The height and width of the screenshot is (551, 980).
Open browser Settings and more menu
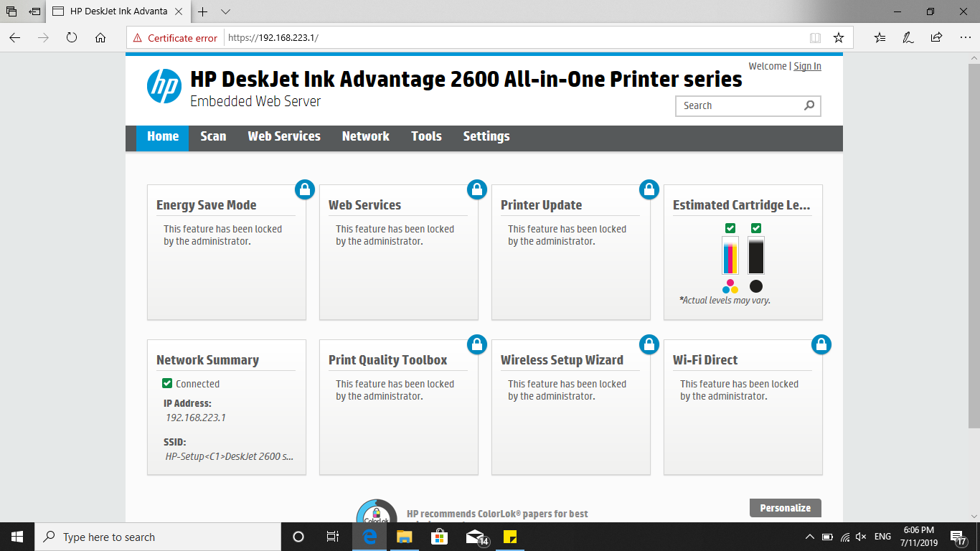click(x=963, y=38)
